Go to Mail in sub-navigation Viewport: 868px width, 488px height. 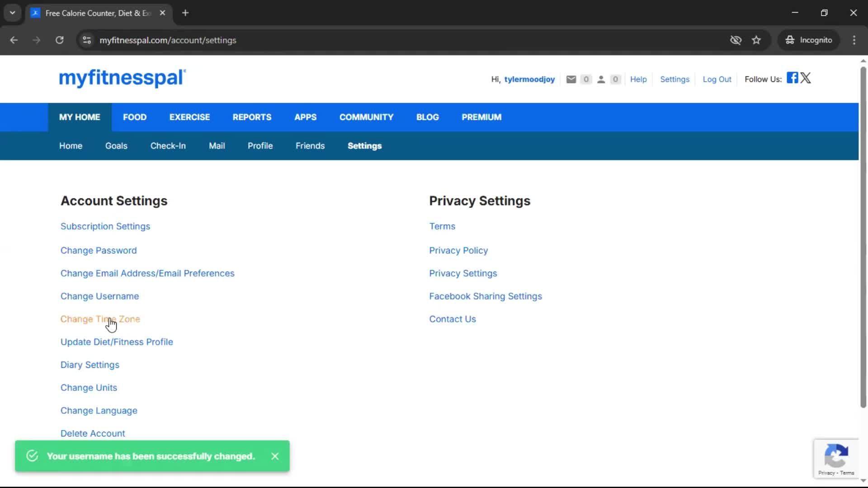pyautogui.click(x=217, y=146)
